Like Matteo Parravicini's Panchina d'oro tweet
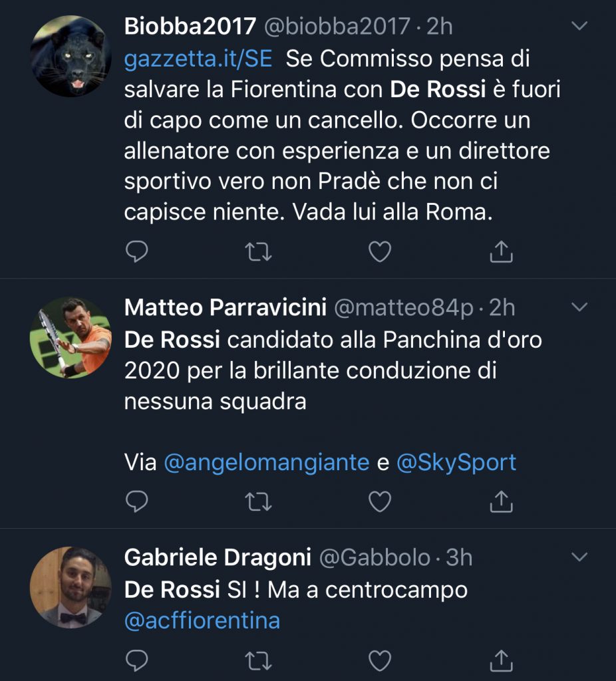Viewport: 616px width, 681px height. click(380, 502)
